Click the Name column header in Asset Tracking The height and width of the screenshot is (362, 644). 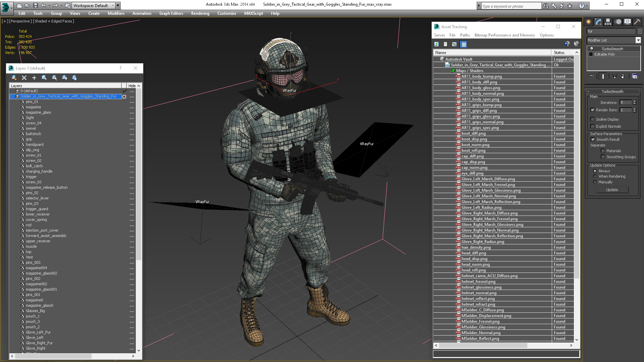(x=492, y=53)
